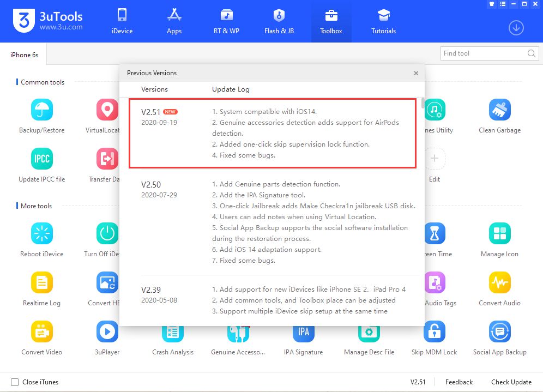Viewport: 543px width, 392px height.
Task: Click the V2.51 version heading
Action: [150, 112]
